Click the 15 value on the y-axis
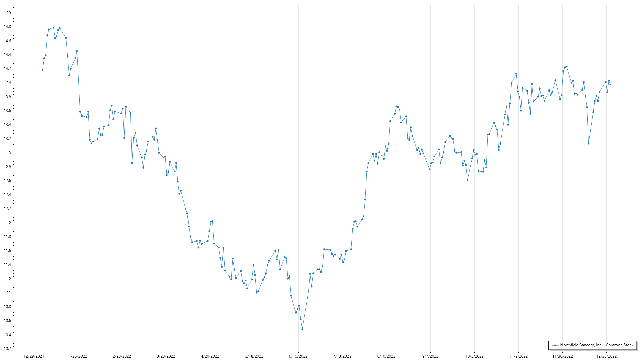Screen dimensions: 644x362 9,13
